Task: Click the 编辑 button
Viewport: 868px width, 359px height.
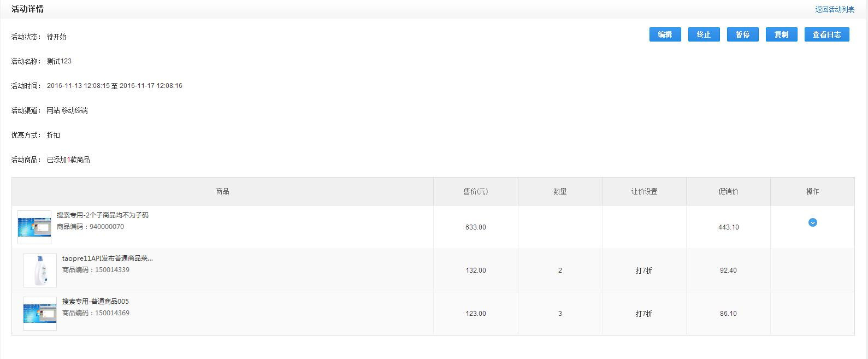Action: point(665,34)
